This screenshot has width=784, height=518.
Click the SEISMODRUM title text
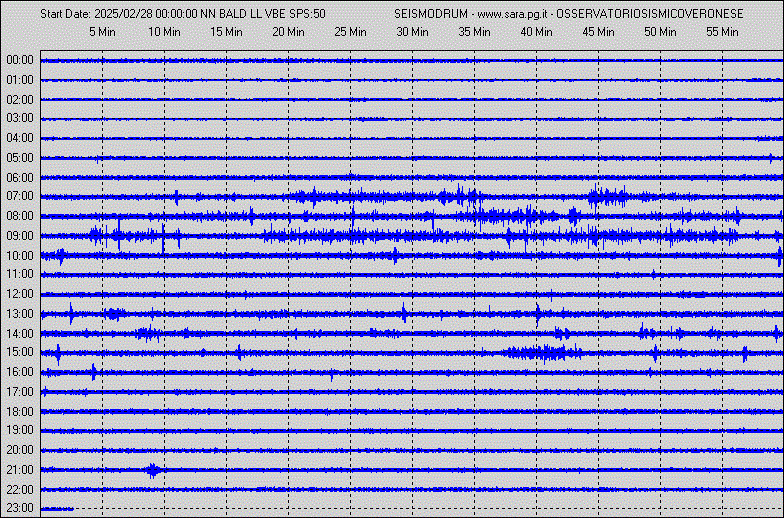pos(431,14)
